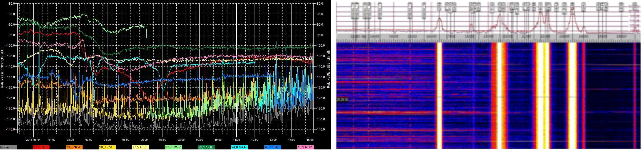Select the orange 19,8 NWC legend entry

(x=74, y=147)
